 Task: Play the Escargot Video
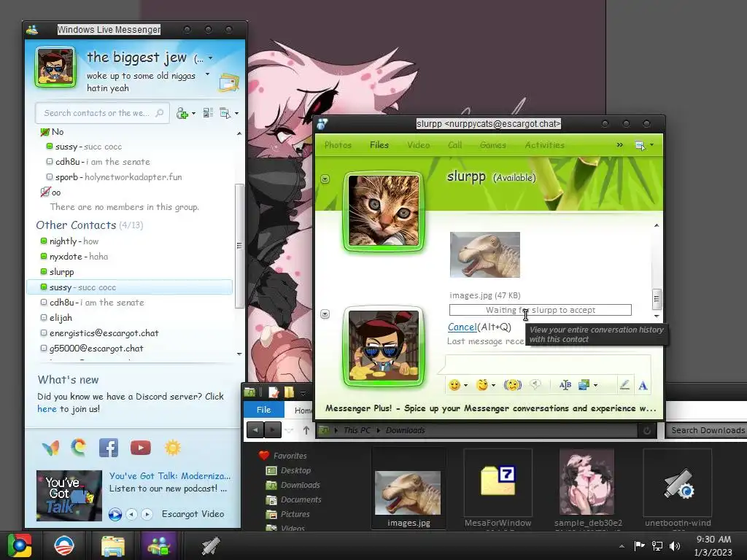115,514
